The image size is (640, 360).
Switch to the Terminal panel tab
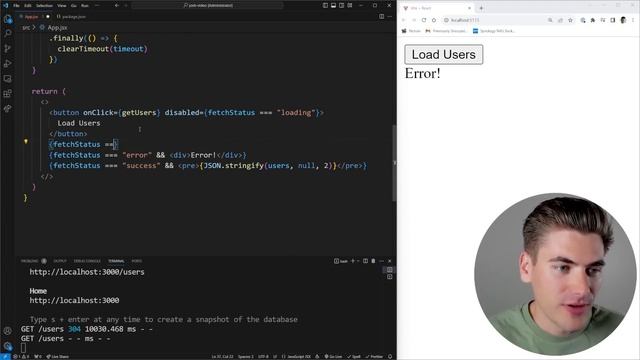coord(116,261)
